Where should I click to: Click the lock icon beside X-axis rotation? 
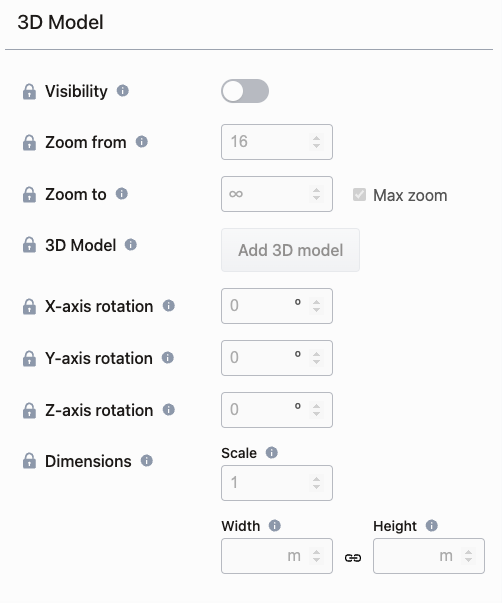[29, 306]
